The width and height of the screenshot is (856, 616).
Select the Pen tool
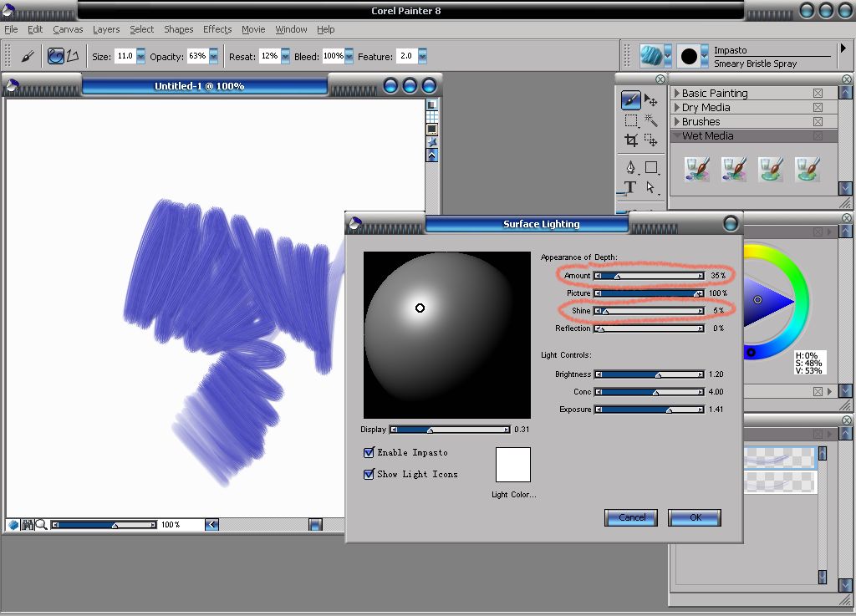[x=631, y=167]
